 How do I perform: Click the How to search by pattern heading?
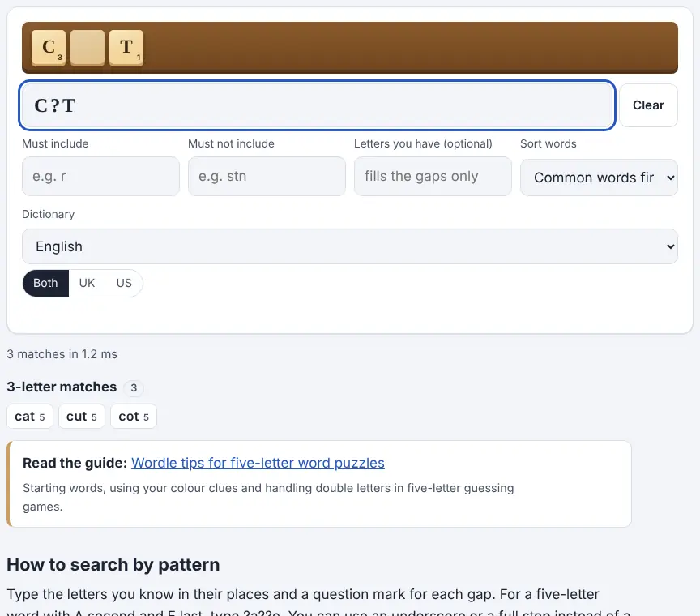click(x=113, y=565)
